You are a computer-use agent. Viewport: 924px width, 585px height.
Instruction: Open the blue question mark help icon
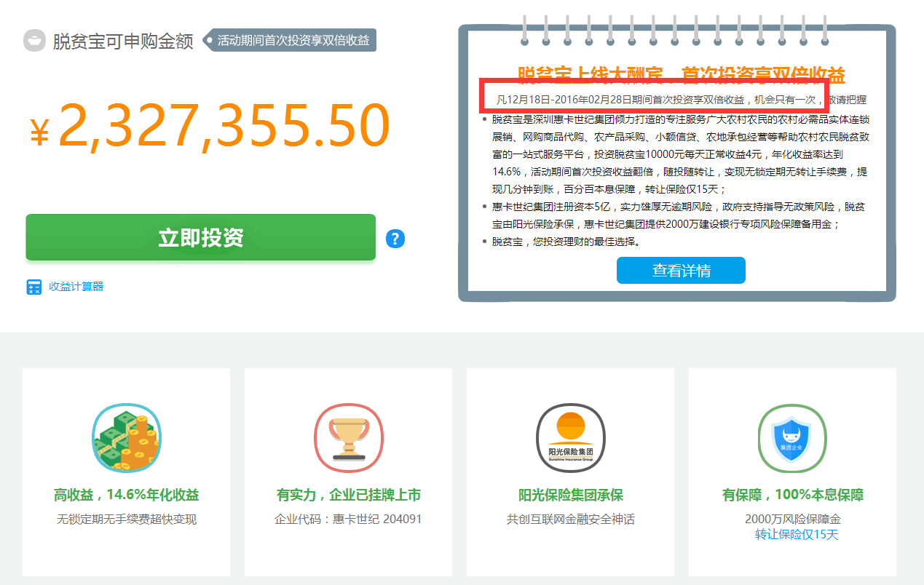coord(395,239)
